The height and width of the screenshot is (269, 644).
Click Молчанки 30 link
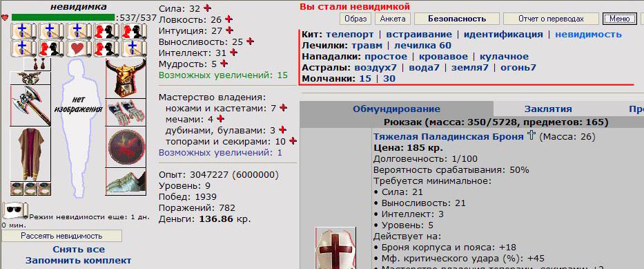click(389, 79)
